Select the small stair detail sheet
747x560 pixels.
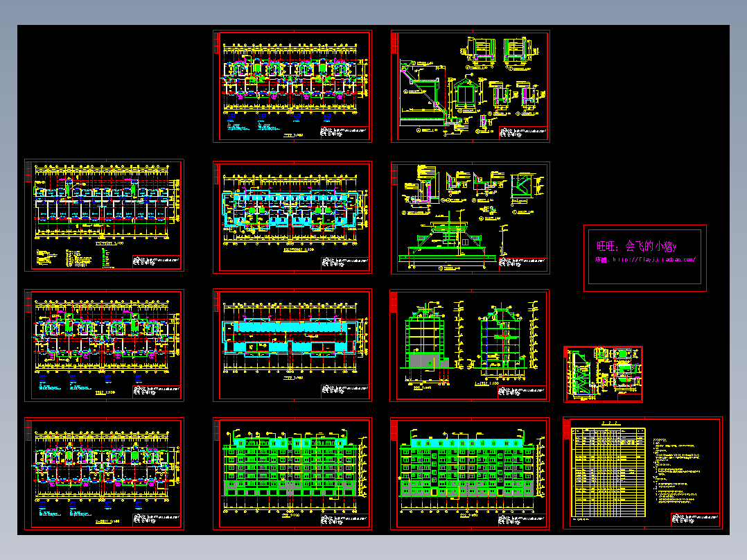point(603,374)
